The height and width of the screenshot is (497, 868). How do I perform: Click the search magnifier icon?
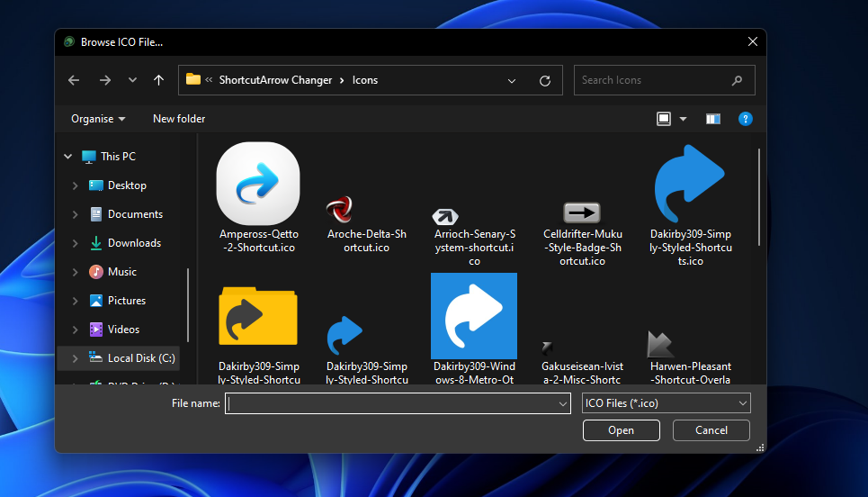(737, 80)
